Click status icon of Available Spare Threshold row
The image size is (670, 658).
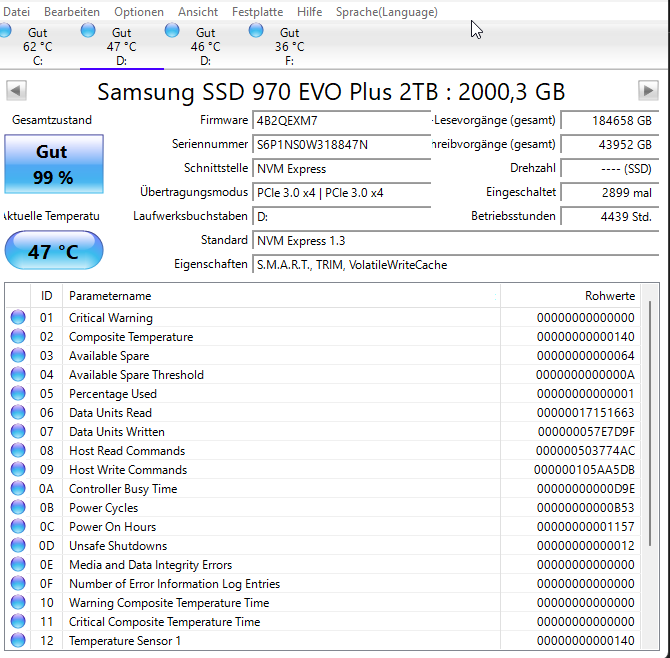(x=18, y=375)
